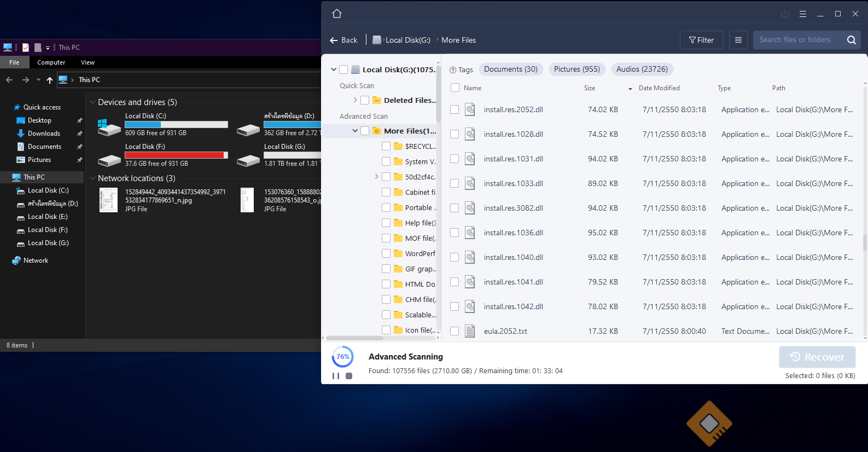This screenshot has height=452, width=868.
Task: Click in the Search files or folders field
Action: (x=796, y=40)
